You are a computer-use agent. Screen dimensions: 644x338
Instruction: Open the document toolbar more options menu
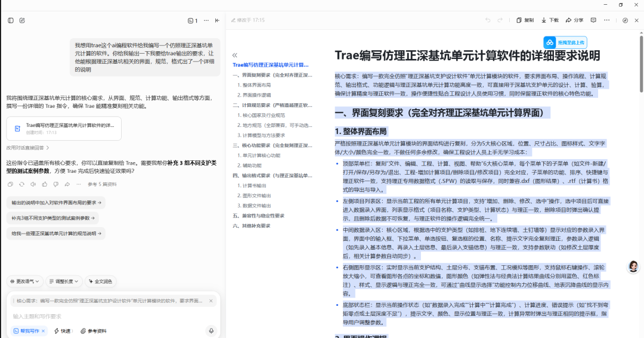pos(606,20)
